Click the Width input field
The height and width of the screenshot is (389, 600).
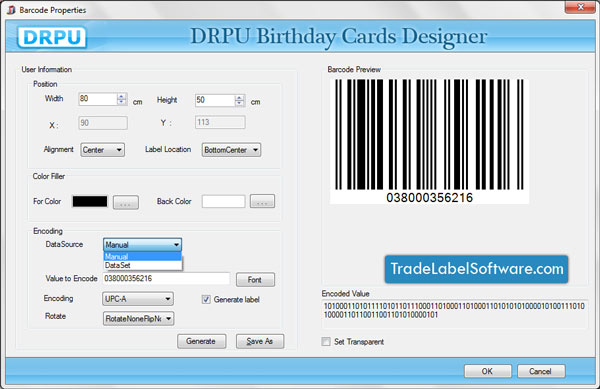(x=97, y=99)
